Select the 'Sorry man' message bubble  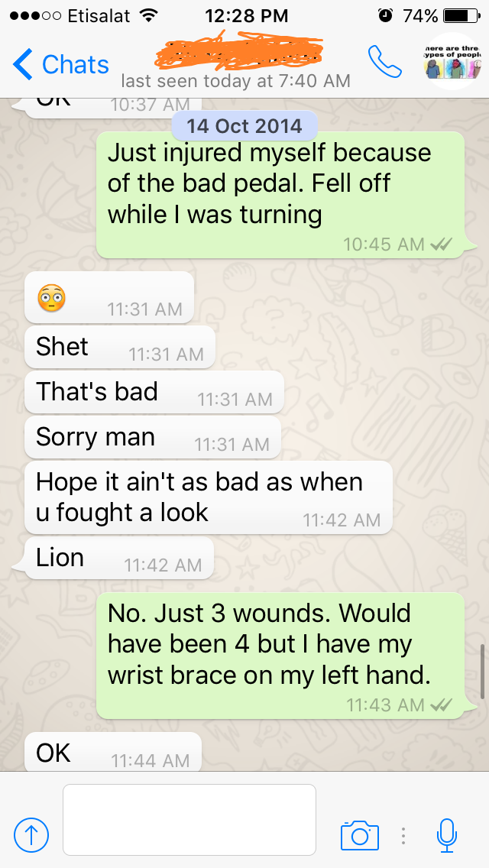[x=153, y=438]
